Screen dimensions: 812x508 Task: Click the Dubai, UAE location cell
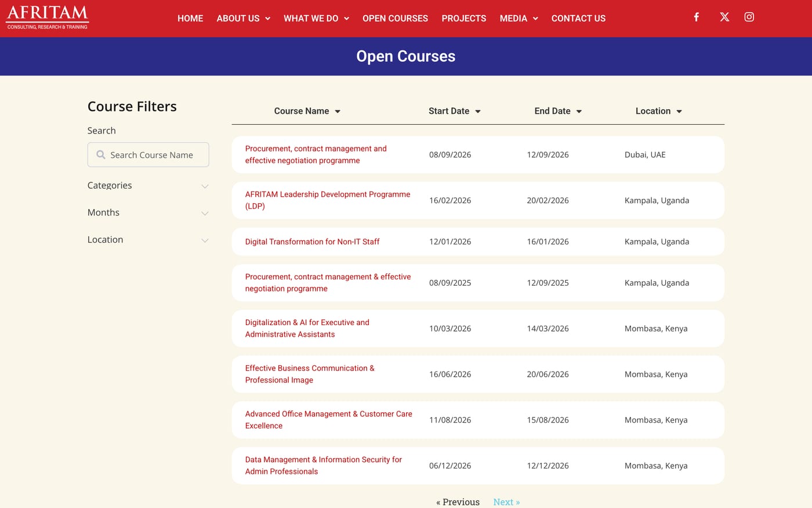click(x=645, y=154)
